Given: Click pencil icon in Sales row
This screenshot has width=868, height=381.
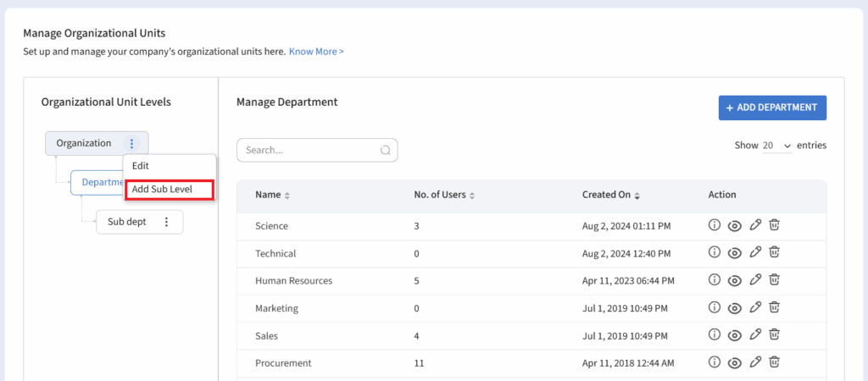Looking at the screenshot, I should [x=755, y=335].
